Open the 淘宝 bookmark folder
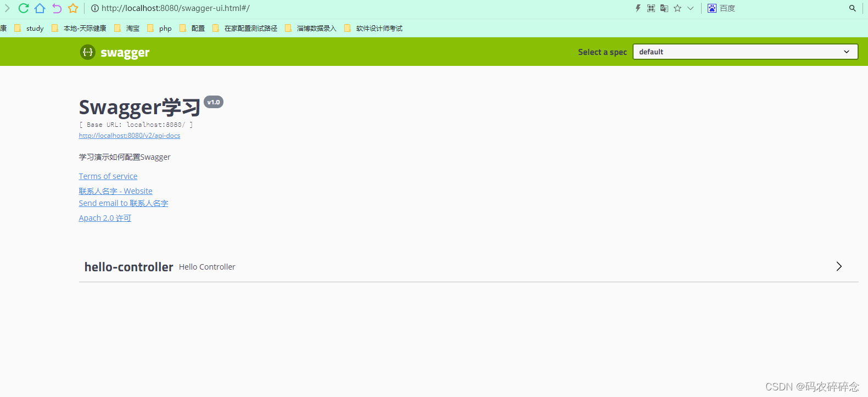Image resolution: width=868 pixels, height=397 pixels. point(127,29)
